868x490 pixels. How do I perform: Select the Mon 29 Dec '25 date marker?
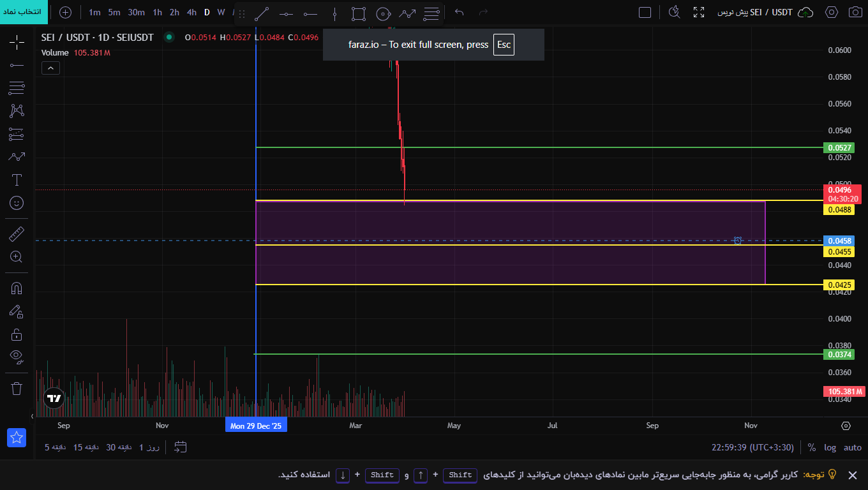tap(256, 426)
